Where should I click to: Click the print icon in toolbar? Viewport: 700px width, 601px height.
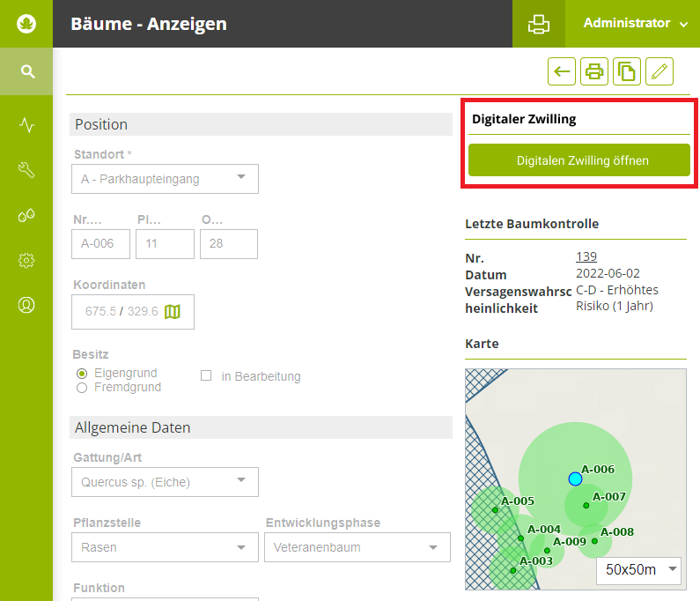coord(594,71)
